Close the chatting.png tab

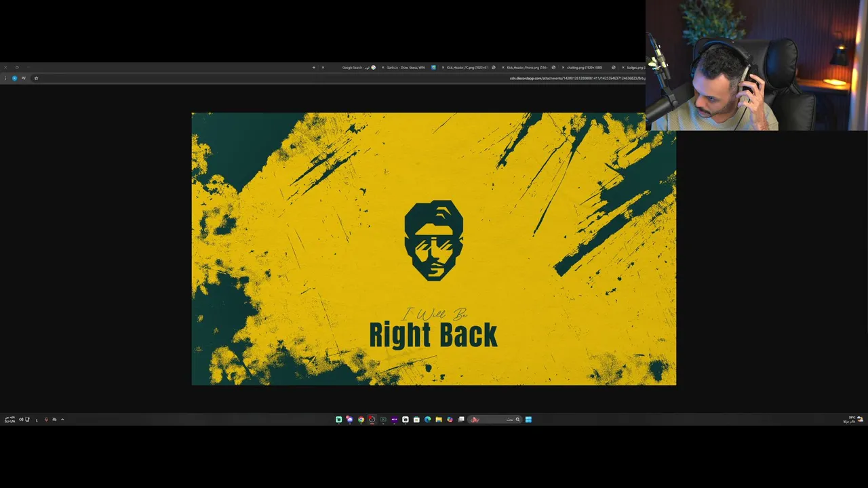point(563,67)
